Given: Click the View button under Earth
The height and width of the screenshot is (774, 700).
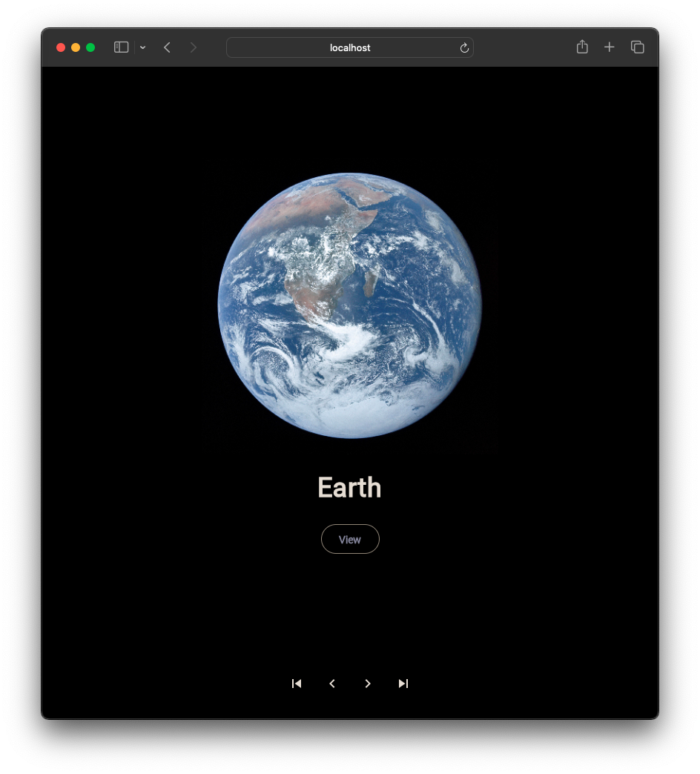Looking at the screenshot, I should pos(350,539).
